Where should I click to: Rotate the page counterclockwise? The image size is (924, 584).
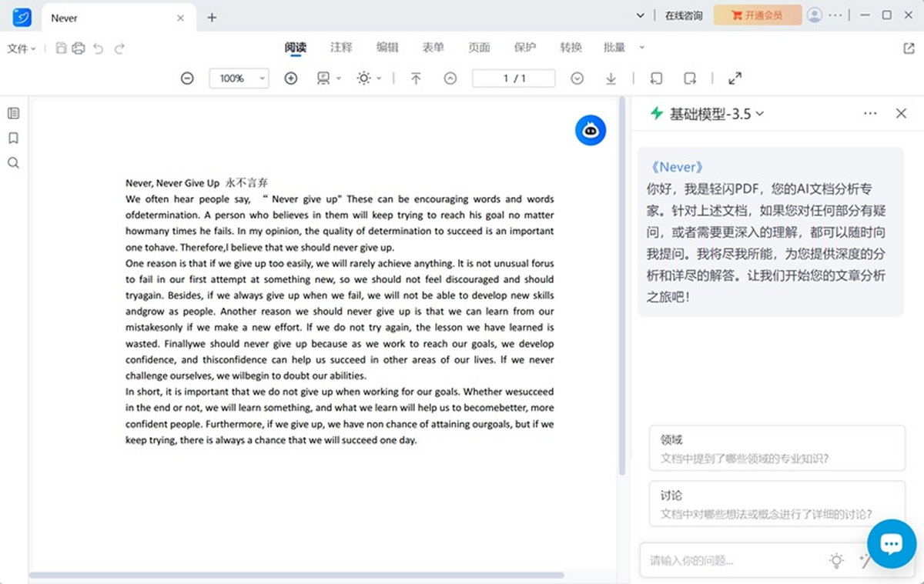(656, 78)
